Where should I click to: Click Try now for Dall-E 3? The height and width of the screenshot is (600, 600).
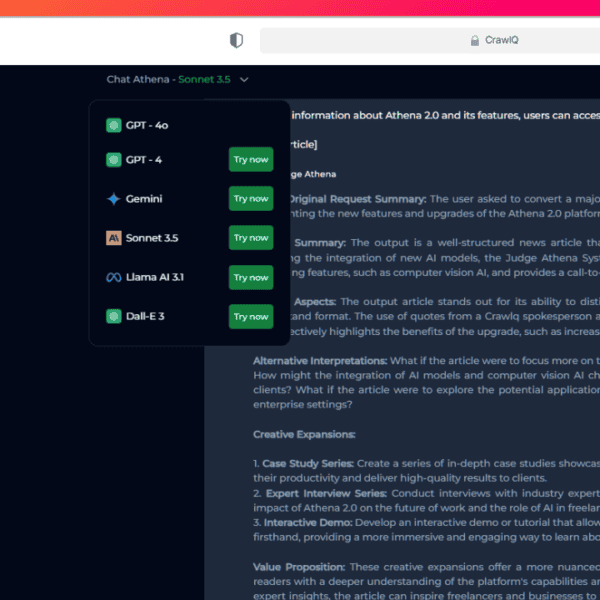pyautogui.click(x=251, y=316)
